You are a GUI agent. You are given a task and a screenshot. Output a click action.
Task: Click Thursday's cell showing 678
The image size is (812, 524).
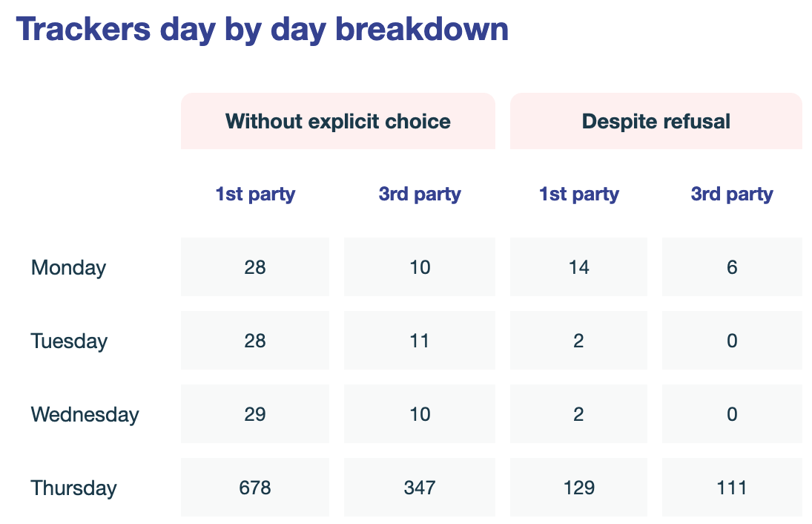(x=255, y=488)
